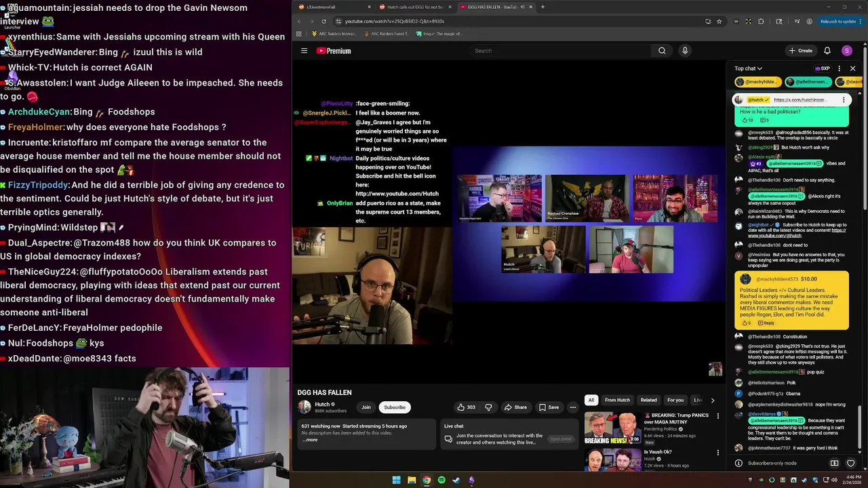868x488 pixels.
Task: Switch to Hutch calls out DGG tab
Action: click(414, 7)
